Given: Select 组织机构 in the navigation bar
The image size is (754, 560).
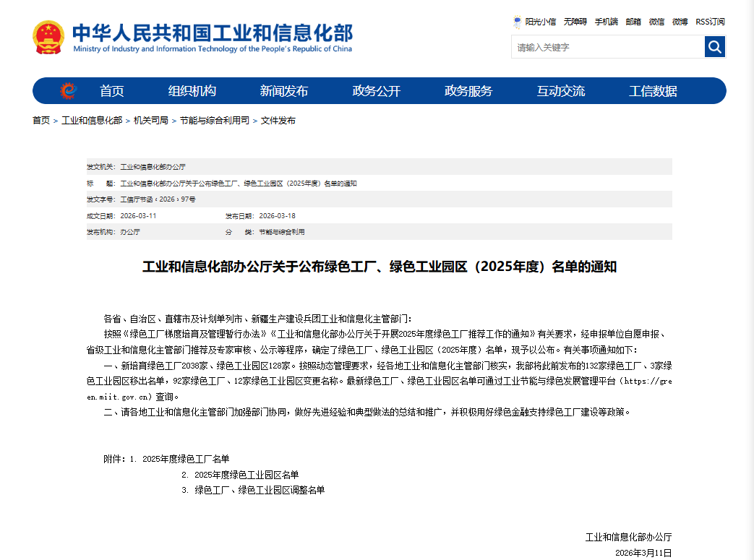Looking at the screenshot, I should [192, 91].
